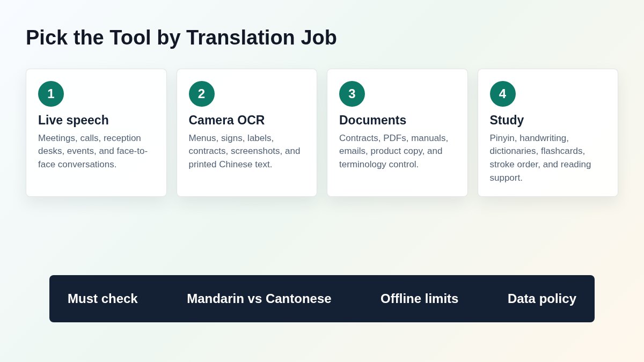Click the 'Pinyin, handwriting' description text
Screen dimensions: 644x362
click(x=540, y=158)
